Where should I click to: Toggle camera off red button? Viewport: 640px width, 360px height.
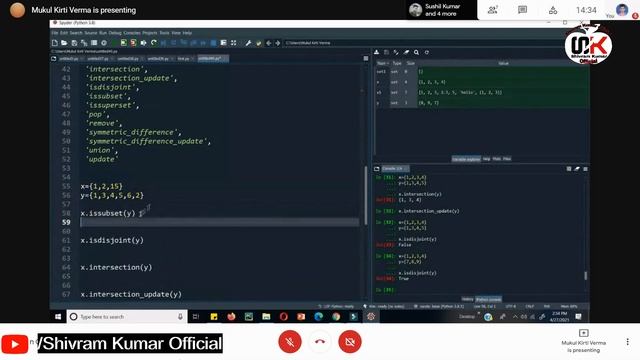pyautogui.click(x=350, y=342)
